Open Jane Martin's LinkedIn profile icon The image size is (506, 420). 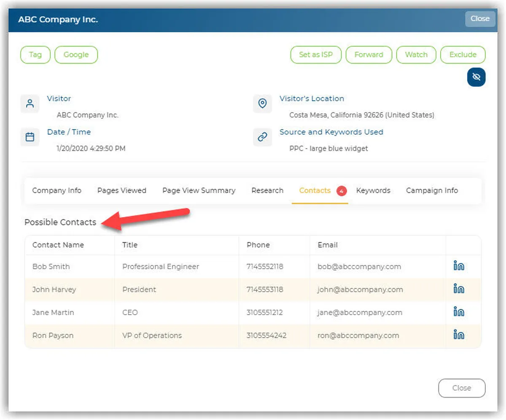(x=459, y=312)
